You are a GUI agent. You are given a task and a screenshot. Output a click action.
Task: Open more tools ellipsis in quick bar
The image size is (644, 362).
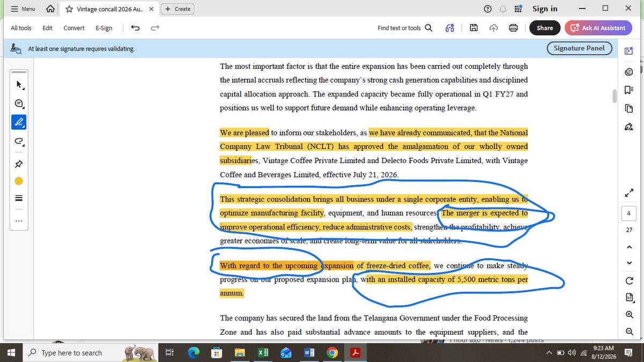click(19, 220)
